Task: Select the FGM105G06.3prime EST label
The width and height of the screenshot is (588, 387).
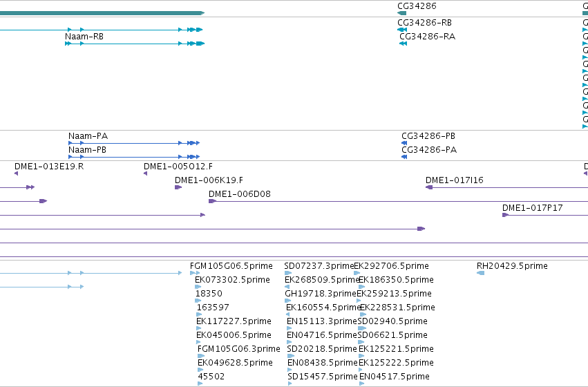Action: [239, 349]
